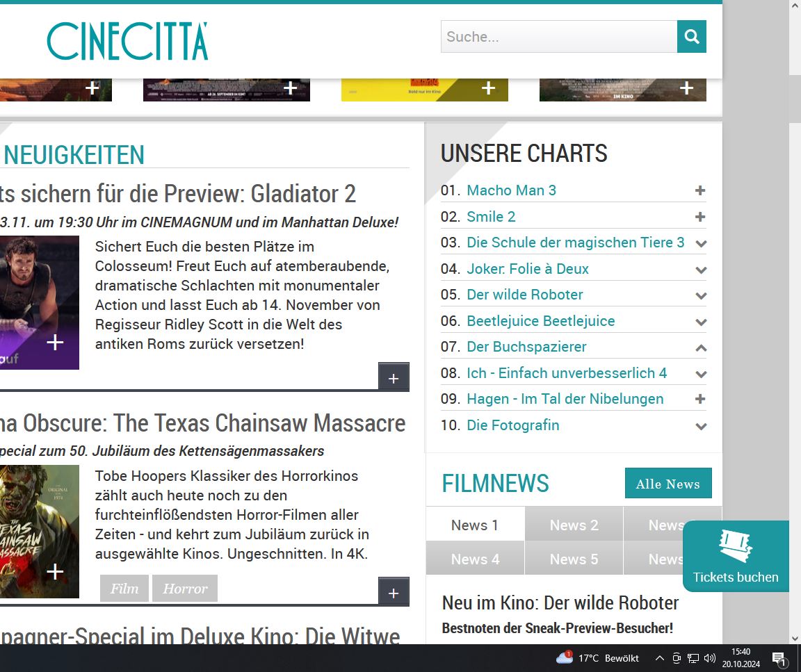The image size is (801, 672).
Task: Expand the chevron next to Joker: Folie à Deux
Action: pos(701,270)
